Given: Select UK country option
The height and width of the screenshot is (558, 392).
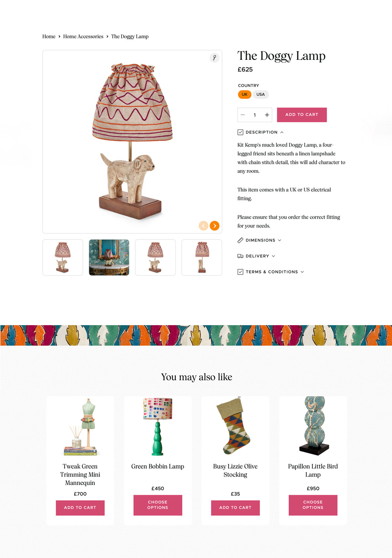Looking at the screenshot, I should pyautogui.click(x=244, y=94).
